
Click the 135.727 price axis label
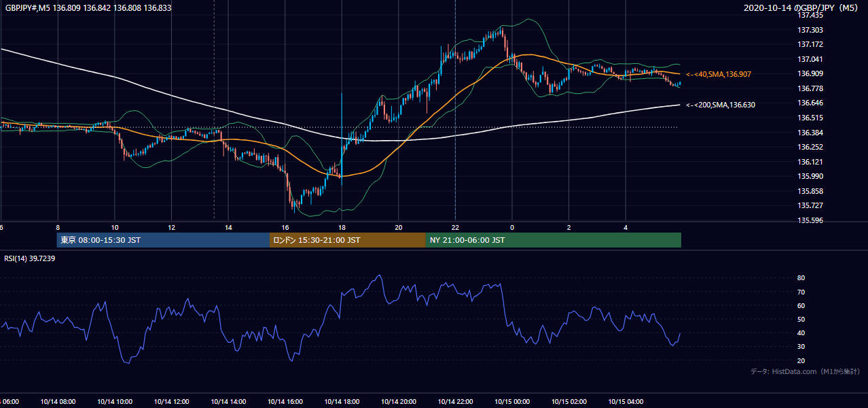[x=810, y=205]
